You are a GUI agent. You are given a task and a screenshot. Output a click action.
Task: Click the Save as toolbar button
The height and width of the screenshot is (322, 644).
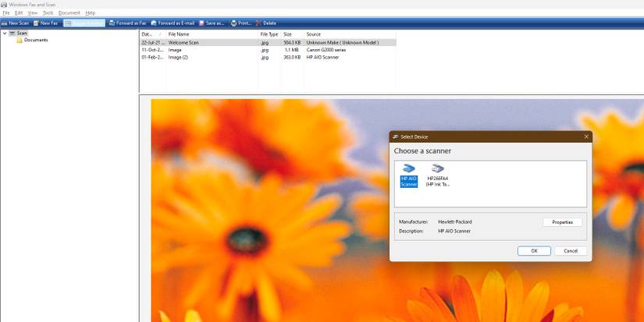[212, 23]
